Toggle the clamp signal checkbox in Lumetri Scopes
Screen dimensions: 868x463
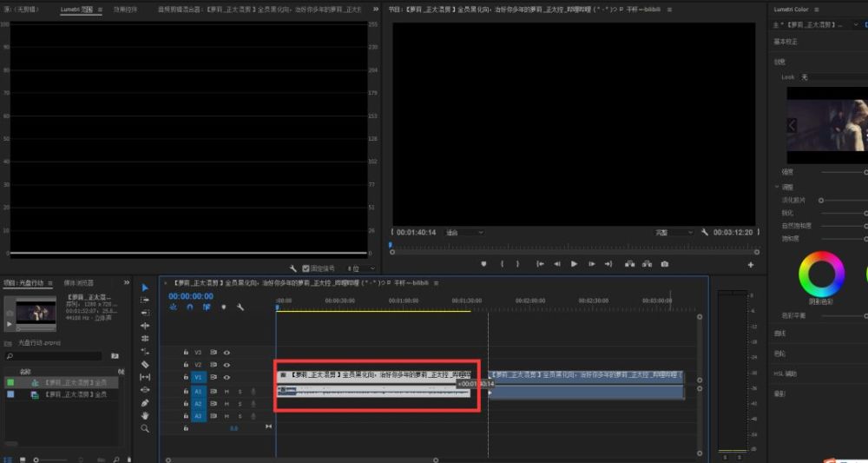click(306, 268)
